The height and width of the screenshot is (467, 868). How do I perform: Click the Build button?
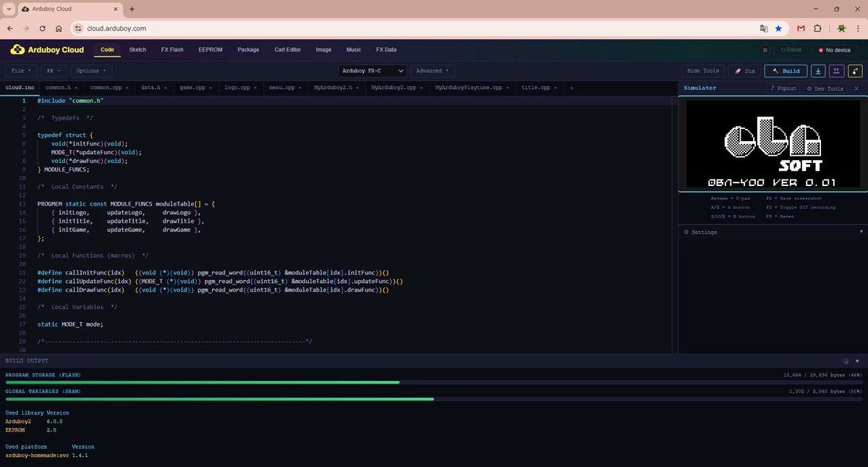[786, 71]
